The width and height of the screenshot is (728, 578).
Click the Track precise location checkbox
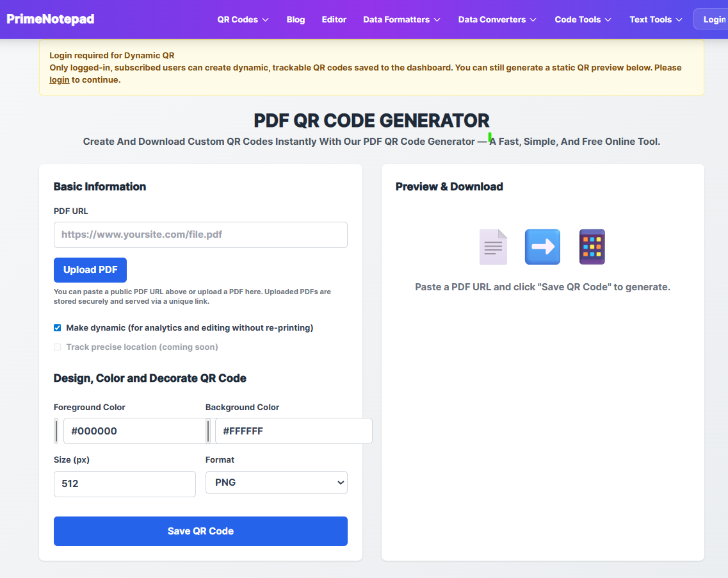point(57,347)
